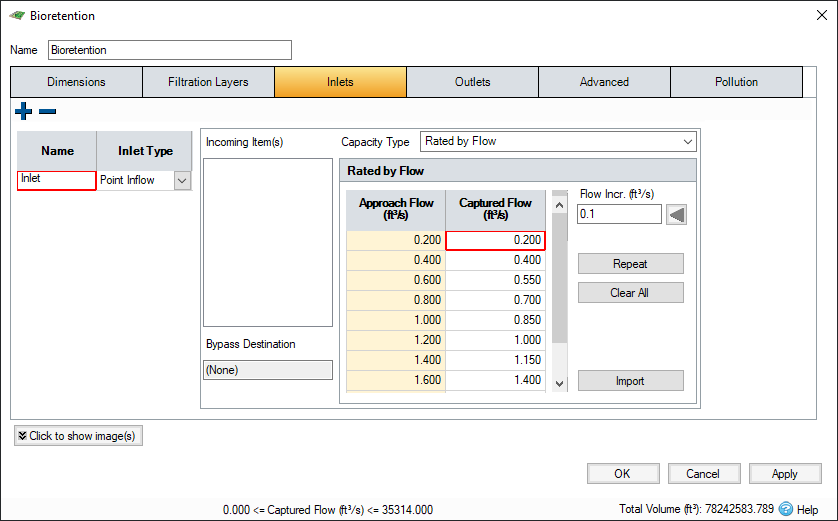The height and width of the screenshot is (521, 838).
Task: Select Approach Flow cell 0.600
Action: click(396, 280)
